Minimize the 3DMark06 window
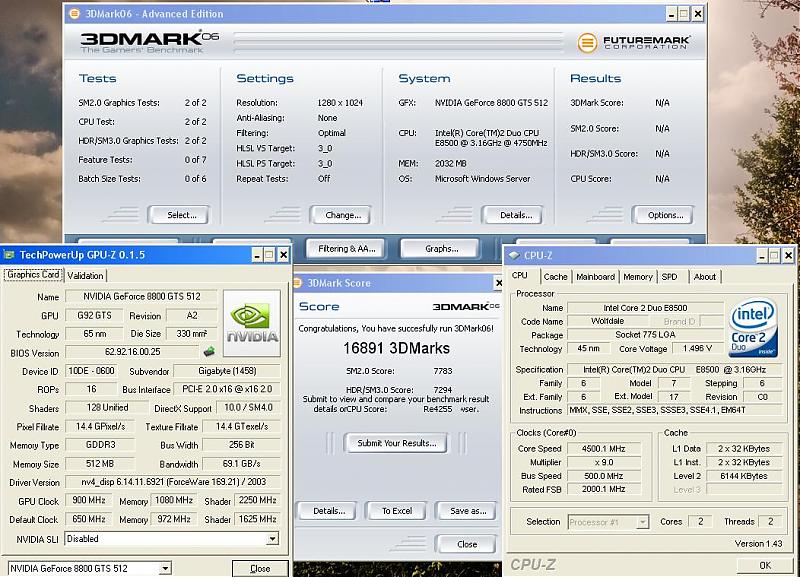800x577 pixels. (x=671, y=14)
